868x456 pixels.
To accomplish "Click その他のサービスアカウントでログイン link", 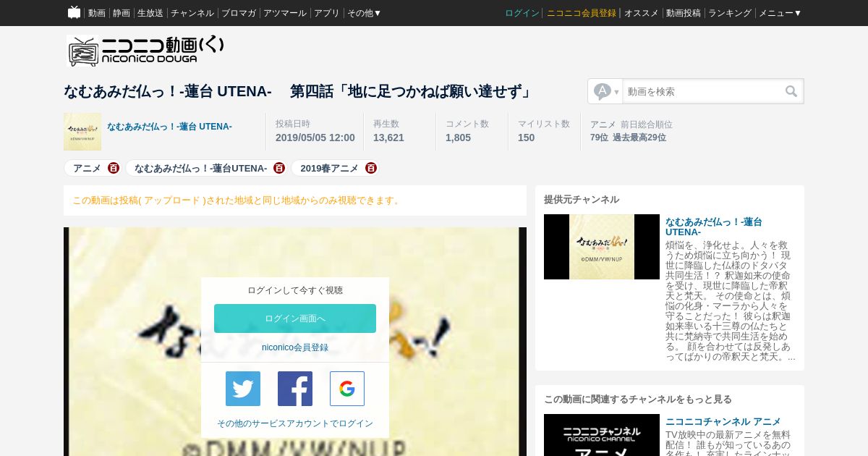I will coord(295,423).
